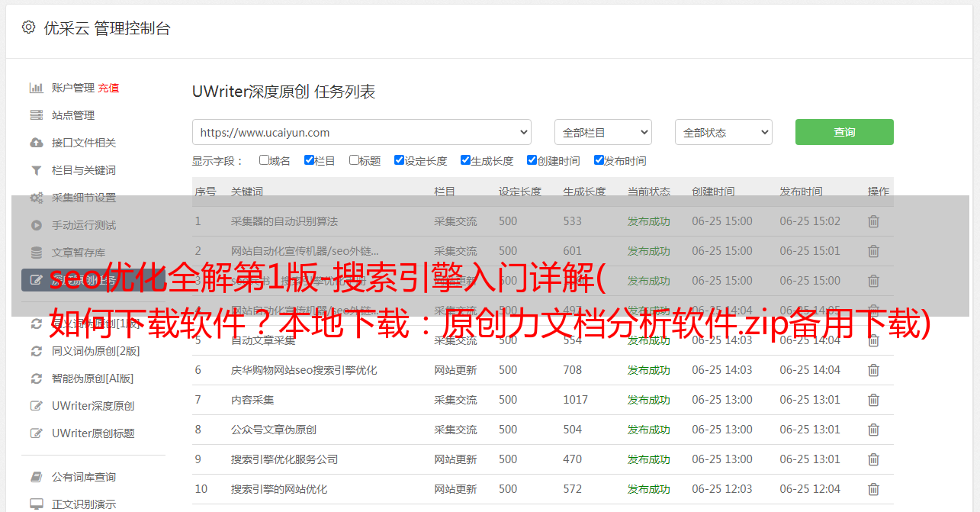
Task: Open 同义词伪原创[2版] in the sidebar
Action: (x=95, y=351)
